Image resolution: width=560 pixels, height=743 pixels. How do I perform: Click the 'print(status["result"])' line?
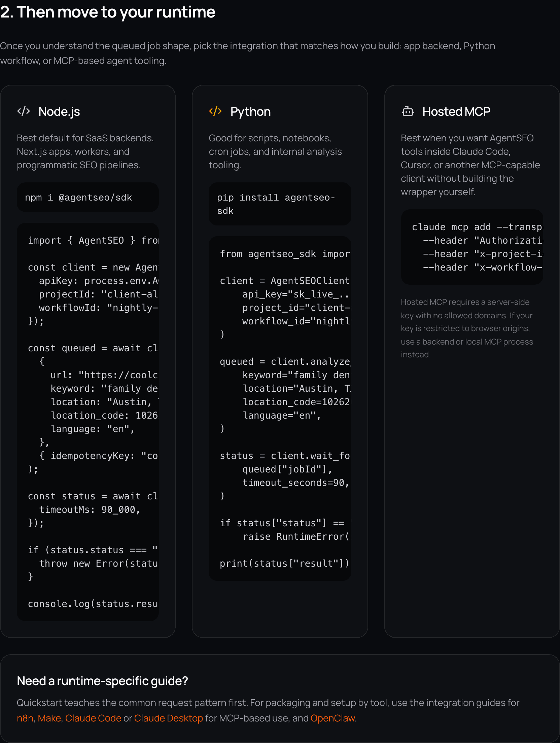pos(285,563)
